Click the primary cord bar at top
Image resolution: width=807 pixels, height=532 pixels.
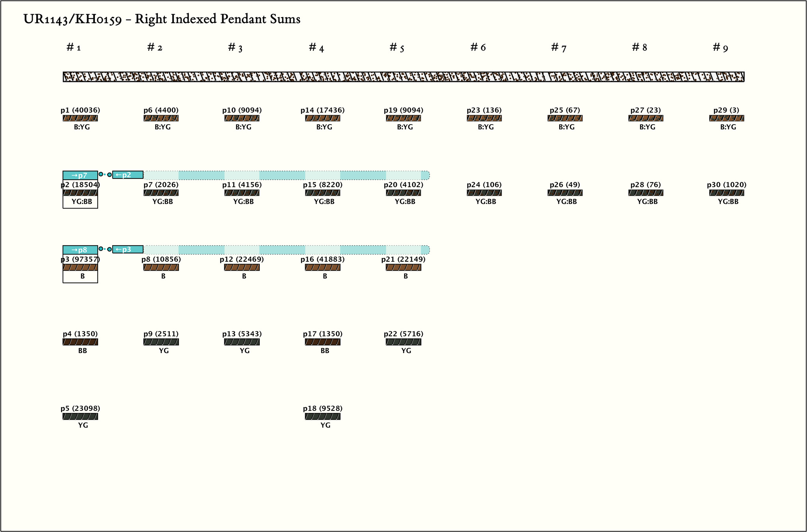coord(403,77)
